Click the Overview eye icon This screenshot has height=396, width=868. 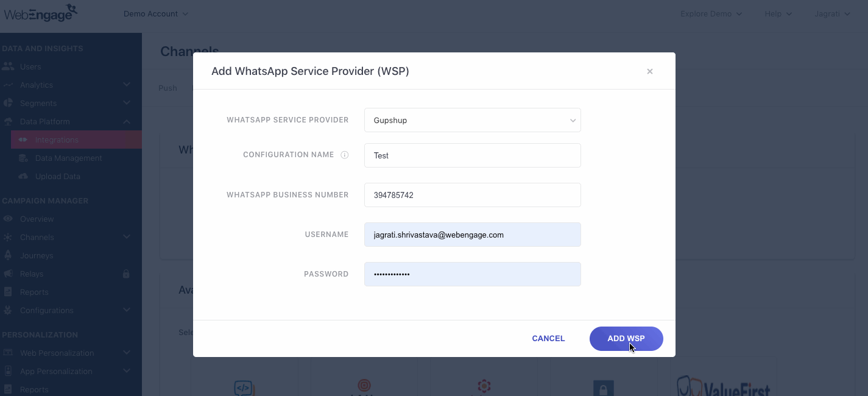[x=8, y=219]
